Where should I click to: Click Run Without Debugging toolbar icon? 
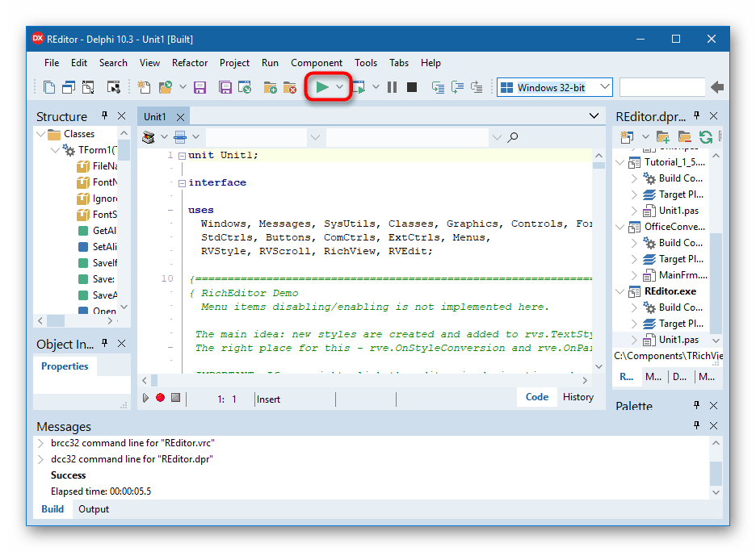point(359,87)
